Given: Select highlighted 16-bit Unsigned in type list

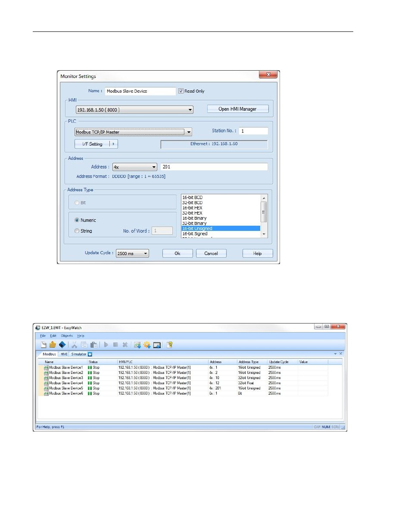Looking at the screenshot, I should 221,228.
